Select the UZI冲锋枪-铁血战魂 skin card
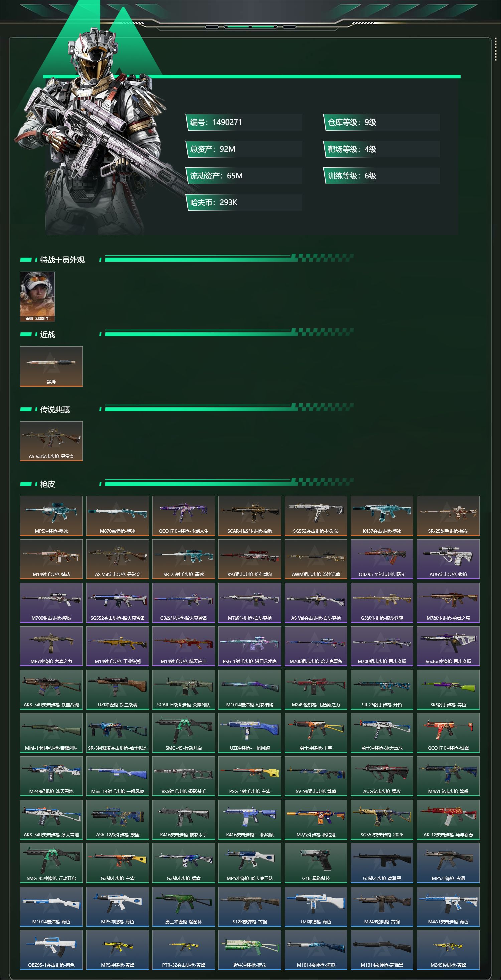The width and height of the screenshot is (501, 980). [x=118, y=689]
